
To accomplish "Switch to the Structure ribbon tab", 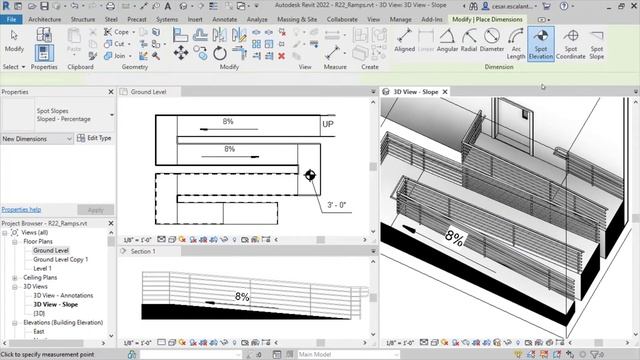I will pyautogui.click(x=82, y=19).
